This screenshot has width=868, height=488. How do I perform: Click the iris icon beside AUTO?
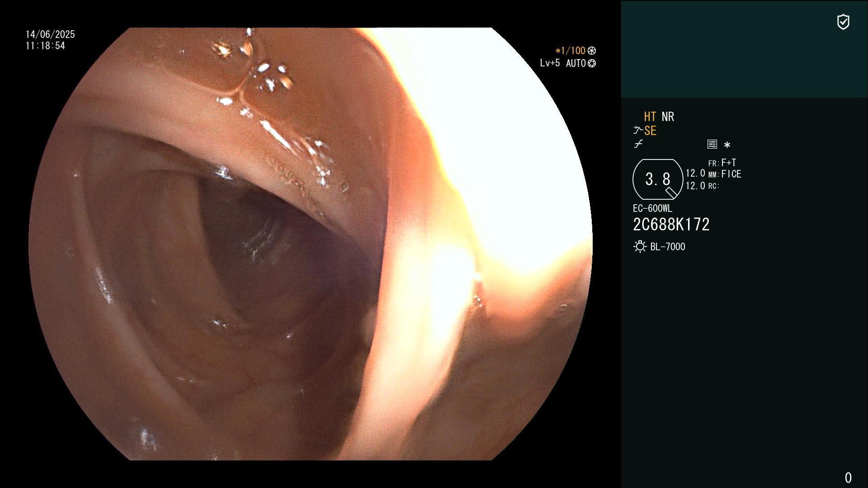pos(592,64)
